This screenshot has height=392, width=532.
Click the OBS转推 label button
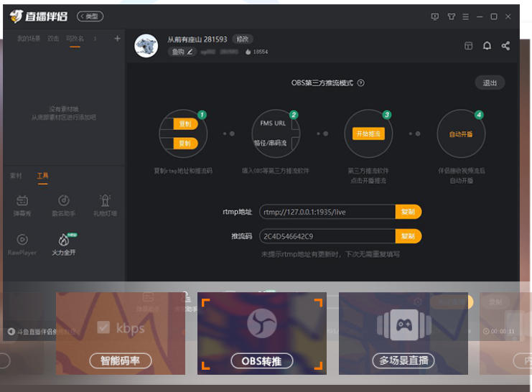[261, 361]
